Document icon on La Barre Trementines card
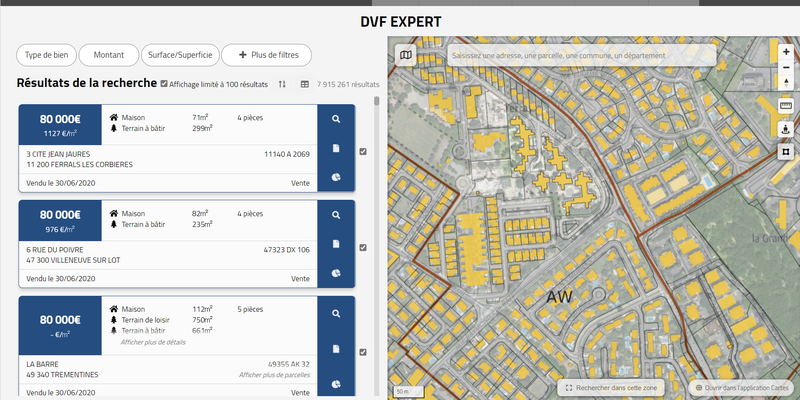Viewport: 800px width, 400px height. click(336, 349)
